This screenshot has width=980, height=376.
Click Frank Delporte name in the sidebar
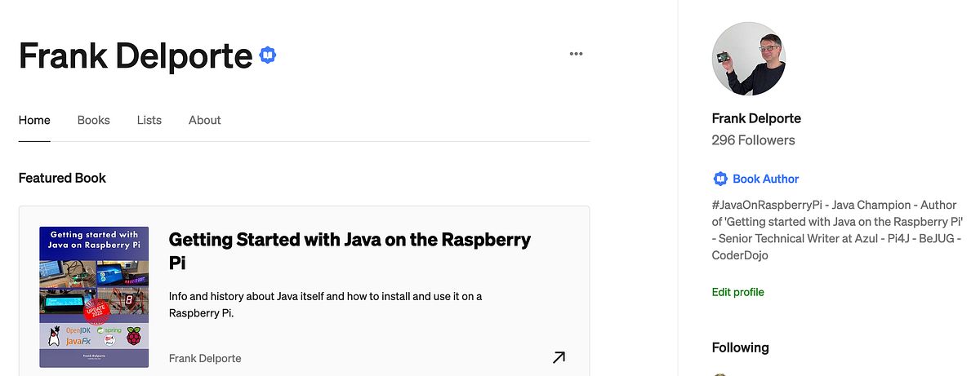point(756,118)
